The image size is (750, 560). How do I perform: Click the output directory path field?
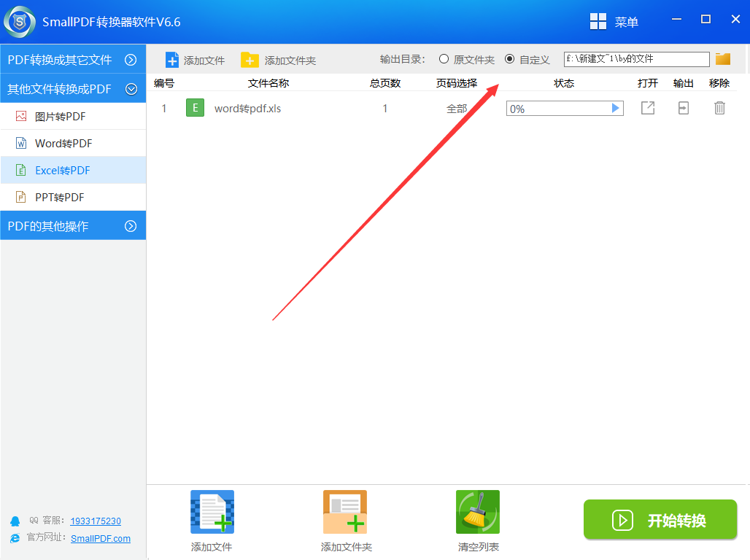pos(636,59)
